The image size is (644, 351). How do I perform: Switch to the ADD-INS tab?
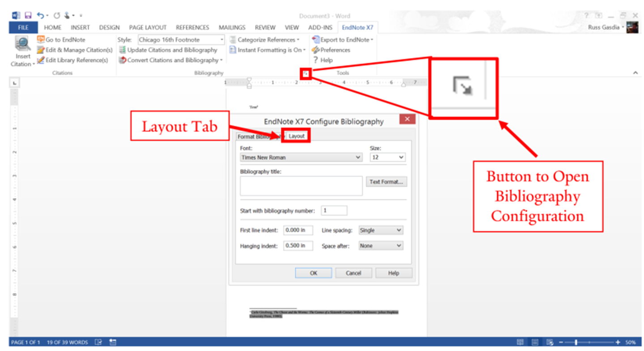click(320, 28)
